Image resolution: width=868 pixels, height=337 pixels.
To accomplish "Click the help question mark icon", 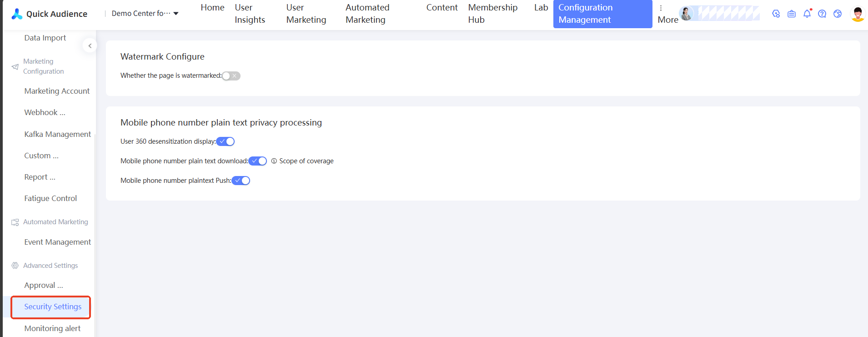I will pos(822,14).
